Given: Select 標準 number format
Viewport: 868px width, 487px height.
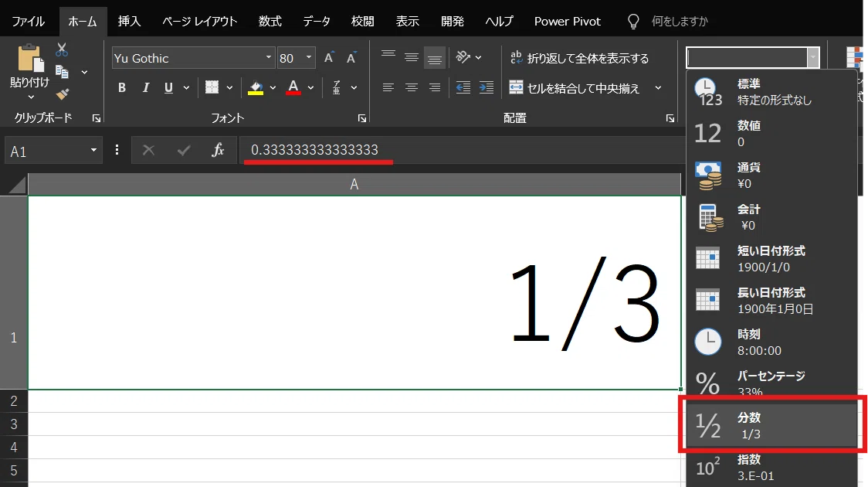Looking at the screenshot, I should [771, 91].
